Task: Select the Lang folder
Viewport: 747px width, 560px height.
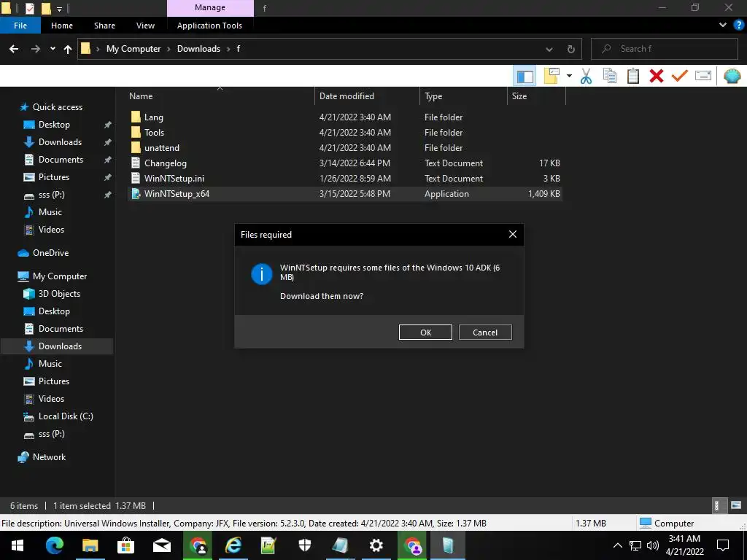Action: [345, 117]
